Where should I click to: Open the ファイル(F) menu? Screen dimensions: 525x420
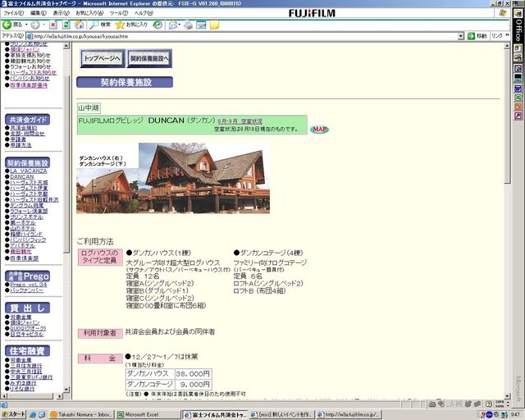pyautogui.click(x=13, y=13)
